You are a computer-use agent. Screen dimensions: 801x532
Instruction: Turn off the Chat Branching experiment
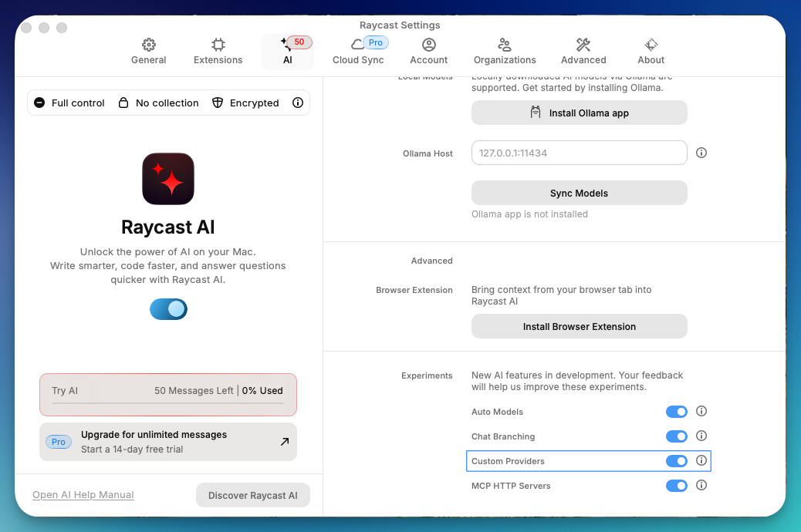(677, 436)
